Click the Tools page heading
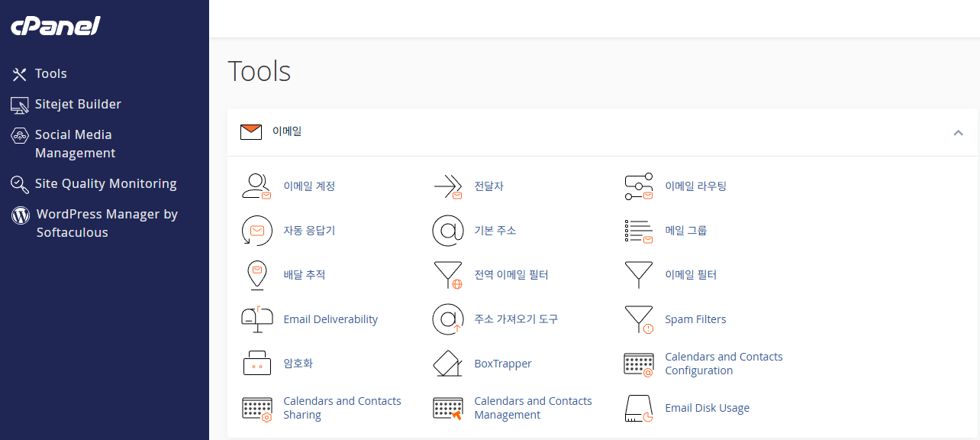The image size is (980, 440). (x=260, y=71)
